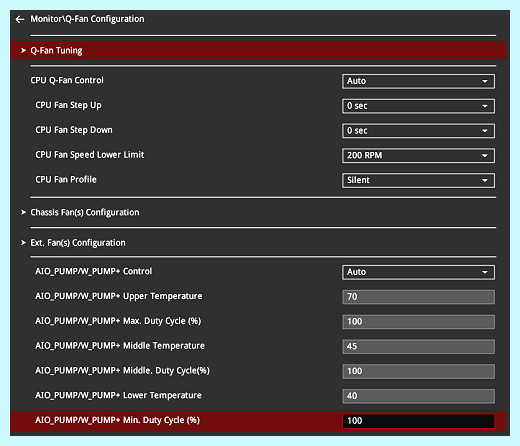Open the AIO_PUMP/W_PUMP+ Control dropdown
The image size is (520, 446).
pos(418,272)
